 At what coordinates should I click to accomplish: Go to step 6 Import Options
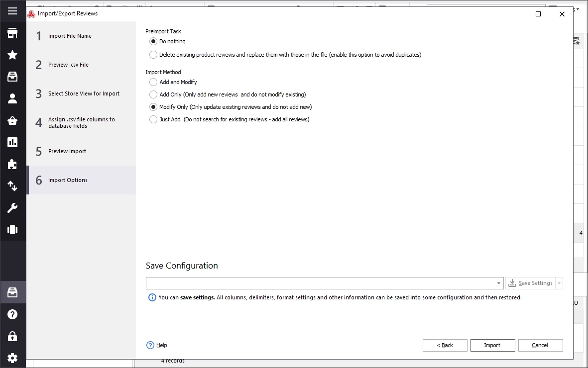coord(81,180)
